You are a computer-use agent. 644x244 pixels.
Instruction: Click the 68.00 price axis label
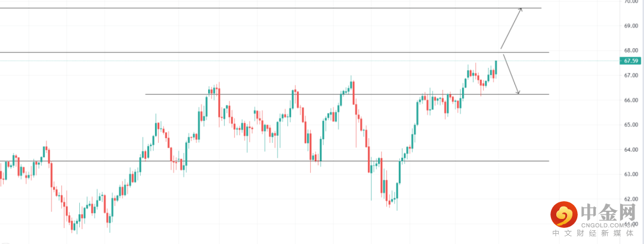point(631,51)
